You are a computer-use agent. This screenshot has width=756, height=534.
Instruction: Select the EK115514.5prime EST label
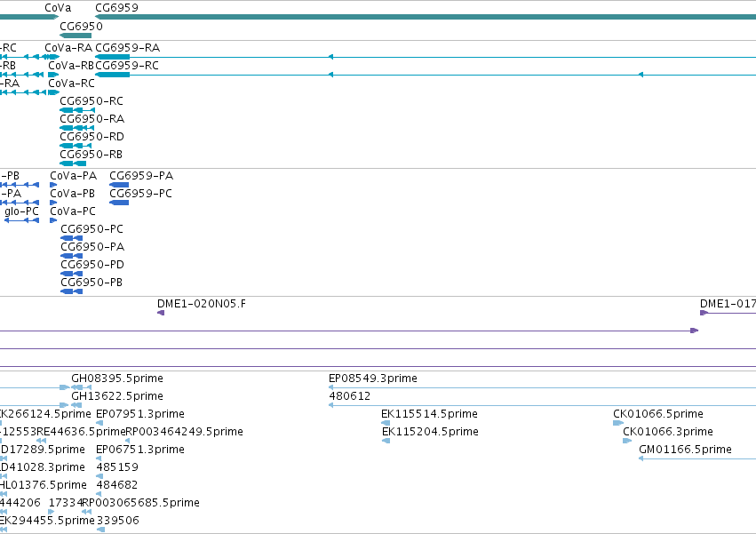[x=430, y=414]
